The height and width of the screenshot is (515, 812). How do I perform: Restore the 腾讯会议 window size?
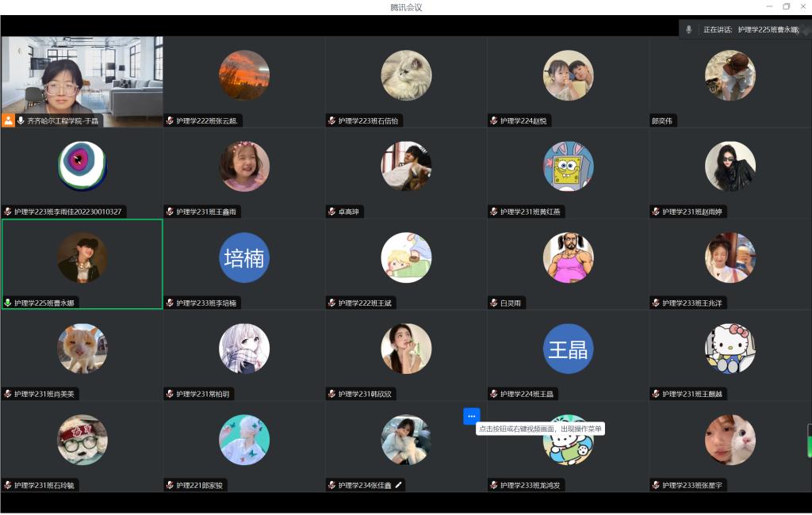point(786,6)
